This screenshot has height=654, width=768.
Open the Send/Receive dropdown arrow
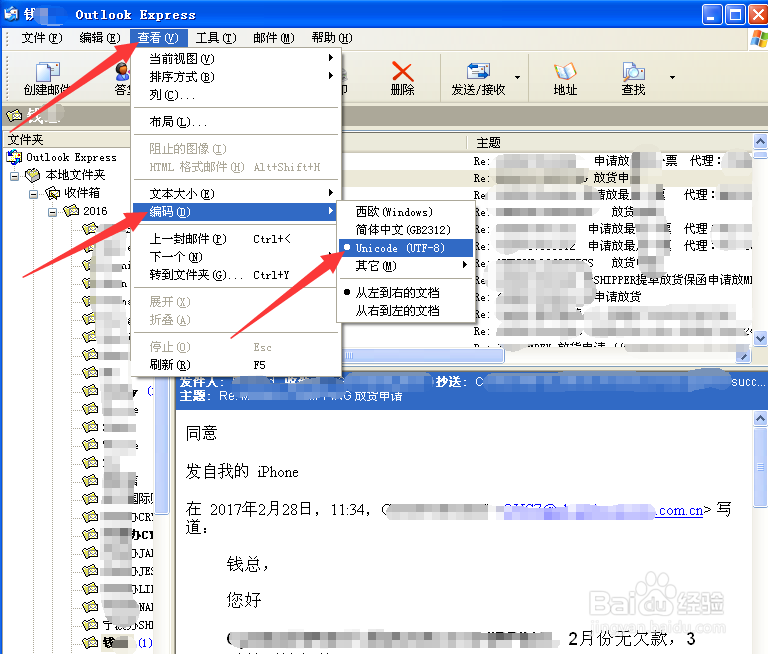click(517, 77)
